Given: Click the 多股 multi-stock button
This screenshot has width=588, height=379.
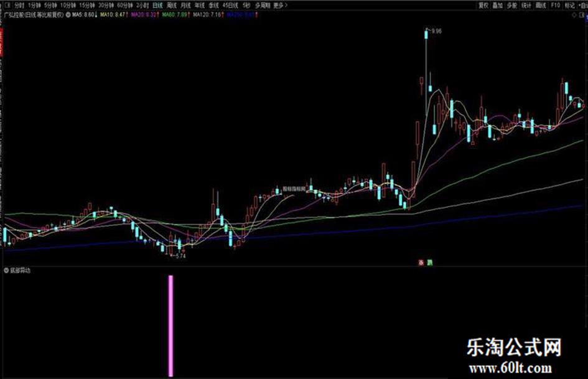Looking at the screenshot, I should point(512,5).
